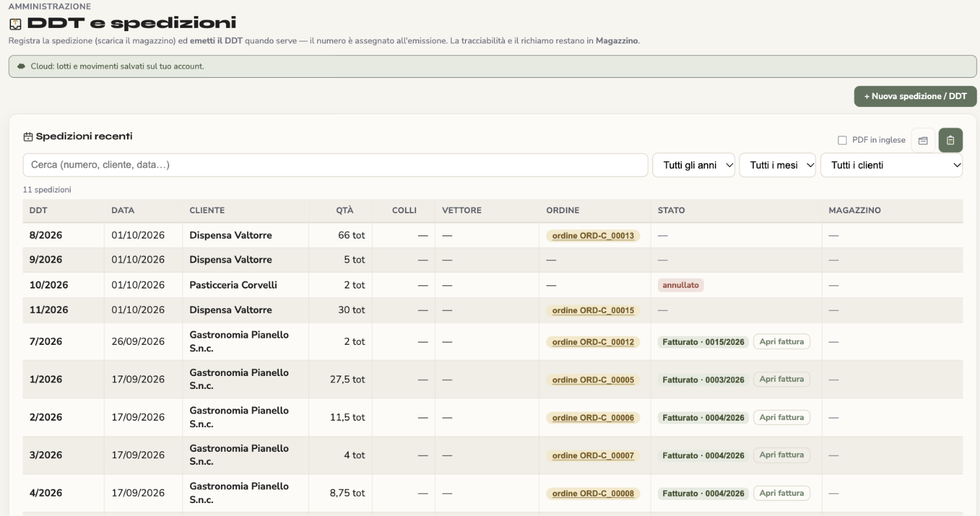
Task: Click the ordine ORD-C_00005 link
Action: (x=593, y=380)
